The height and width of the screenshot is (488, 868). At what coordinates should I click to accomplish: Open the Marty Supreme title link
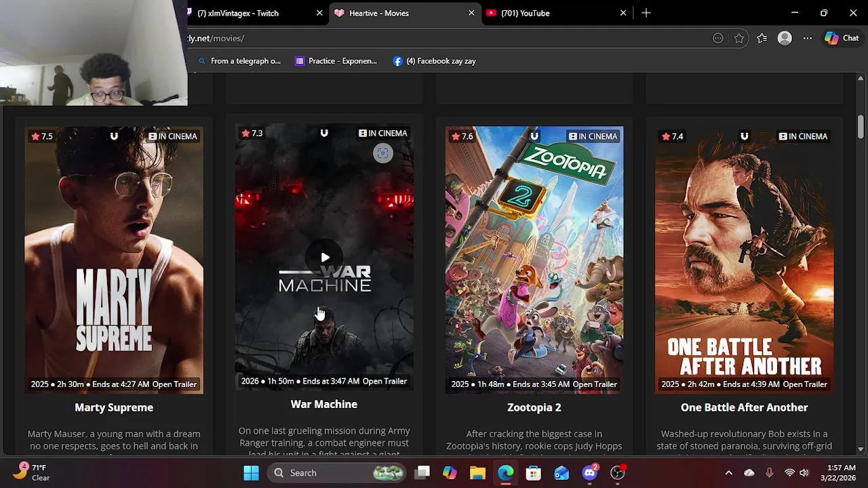point(114,407)
